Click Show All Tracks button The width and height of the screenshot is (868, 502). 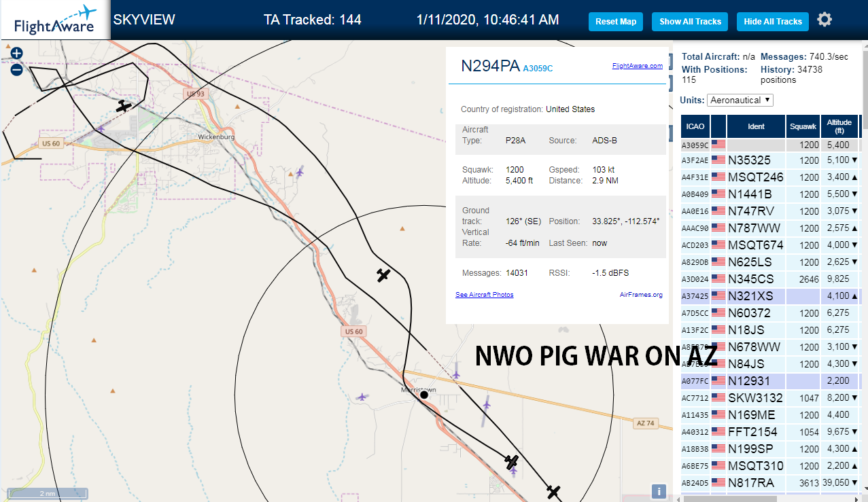[x=690, y=22]
